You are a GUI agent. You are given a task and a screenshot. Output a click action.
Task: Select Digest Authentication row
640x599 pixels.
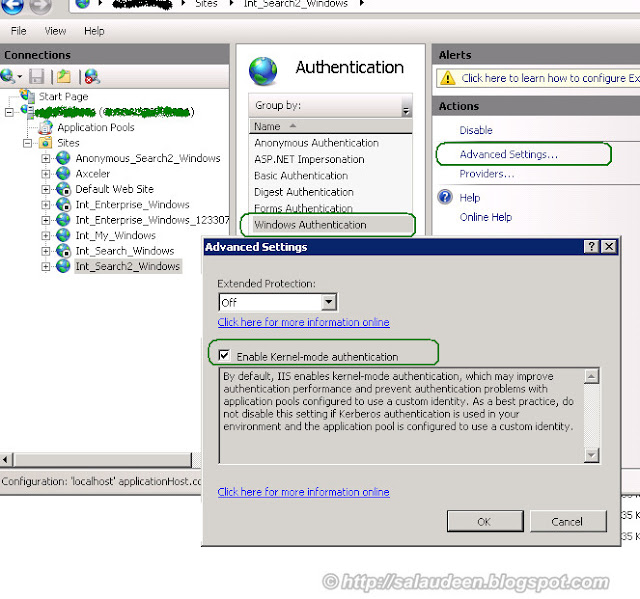(331, 192)
